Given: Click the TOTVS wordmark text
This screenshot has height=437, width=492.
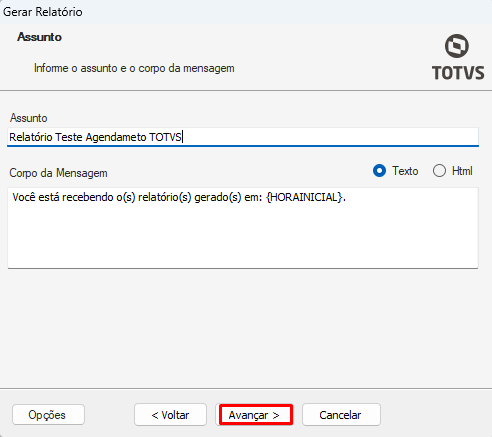Looking at the screenshot, I should pos(458,73).
